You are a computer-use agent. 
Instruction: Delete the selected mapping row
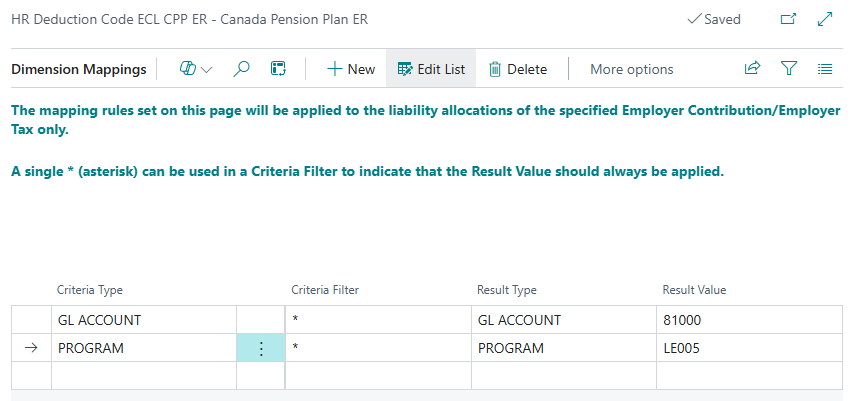tap(517, 69)
